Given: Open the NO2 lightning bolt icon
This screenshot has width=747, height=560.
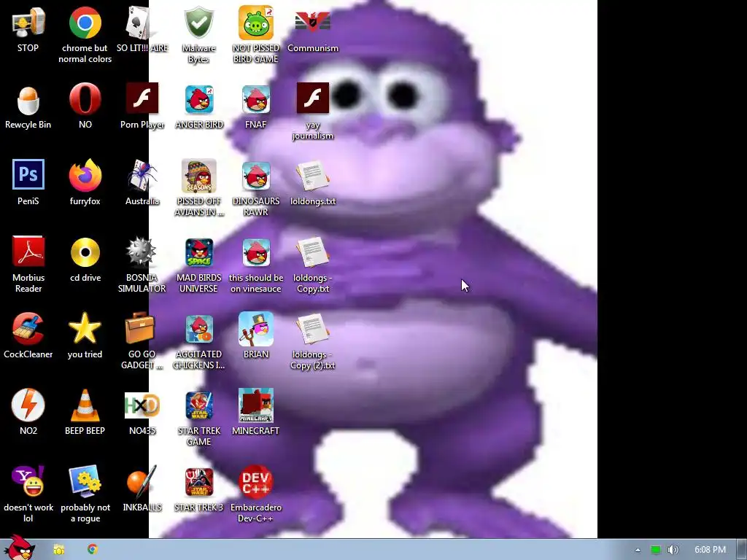Looking at the screenshot, I should [28, 405].
